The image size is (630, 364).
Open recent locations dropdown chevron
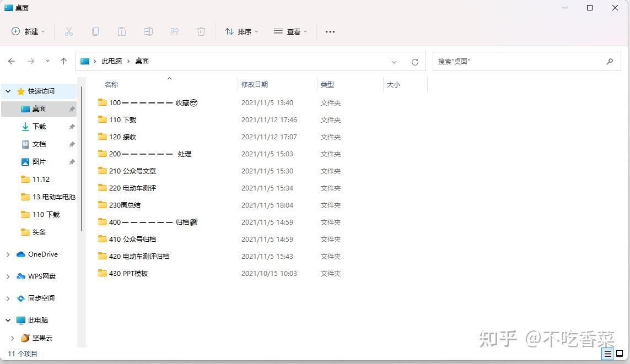point(47,61)
